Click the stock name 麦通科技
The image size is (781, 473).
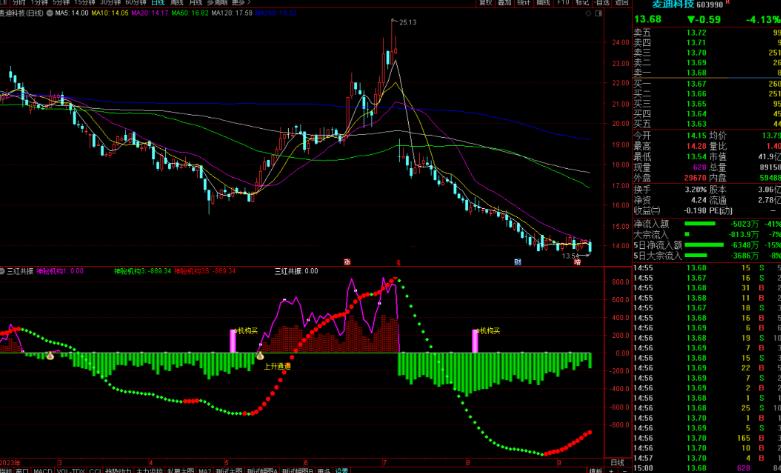coord(673,4)
